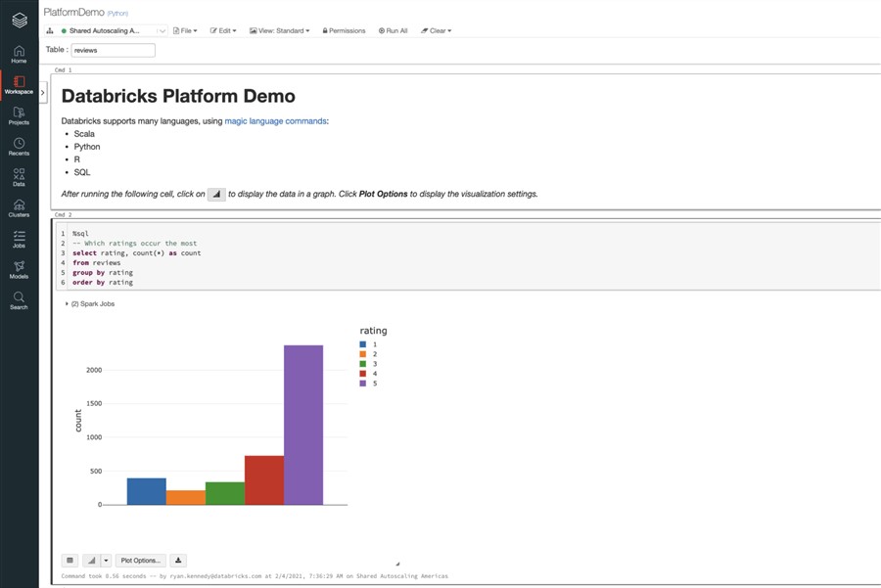Open the Edit menu
This screenshot has height=588, width=881.
pyautogui.click(x=223, y=31)
